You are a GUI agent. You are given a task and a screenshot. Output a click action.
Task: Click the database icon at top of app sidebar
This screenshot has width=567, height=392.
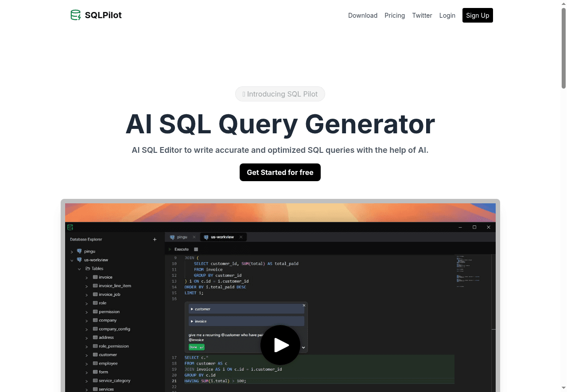[x=70, y=227]
